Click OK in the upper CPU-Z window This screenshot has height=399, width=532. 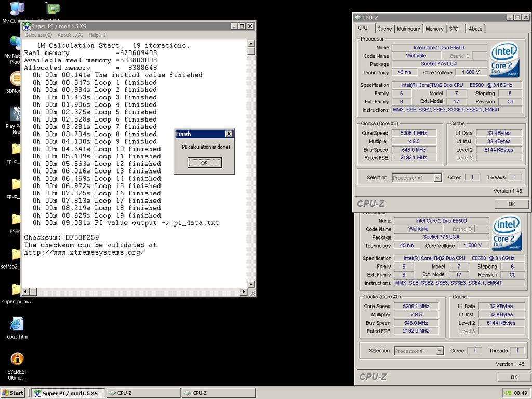coord(512,204)
